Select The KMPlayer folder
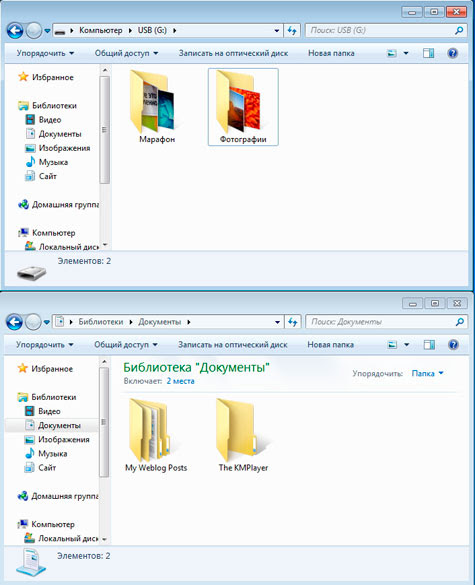This screenshot has width=475, height=585. click(x=243, y=435)
